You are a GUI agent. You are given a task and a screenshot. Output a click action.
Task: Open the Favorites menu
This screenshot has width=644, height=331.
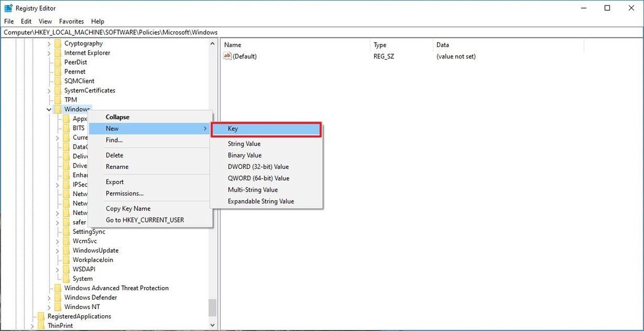point(72,21)
